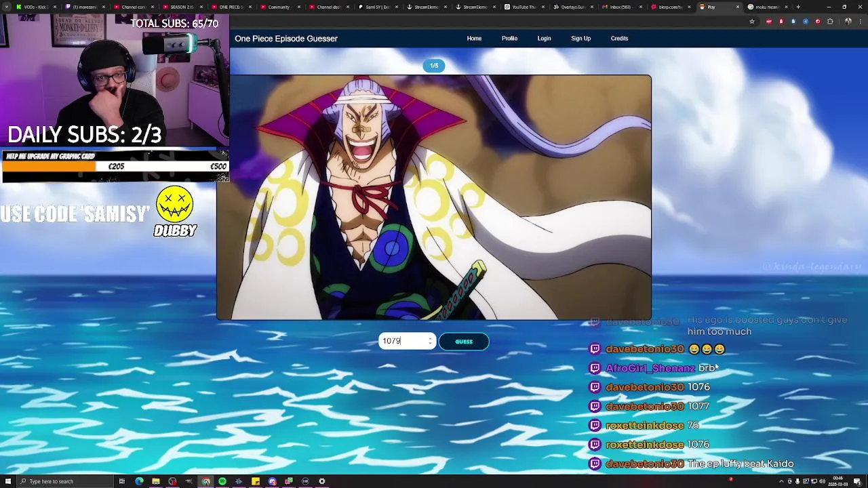Open the browser extensions puzzle icon

coord(830,22)
